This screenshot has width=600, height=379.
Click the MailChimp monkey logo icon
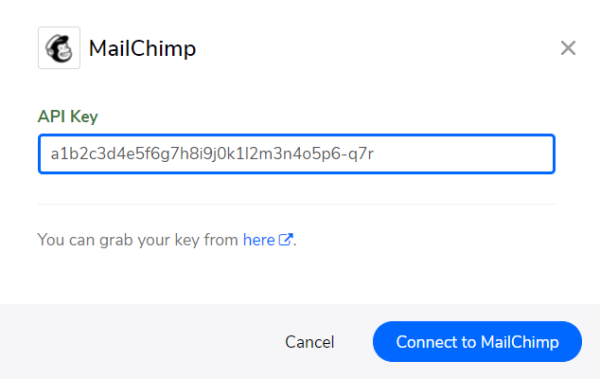coord(59,48)
